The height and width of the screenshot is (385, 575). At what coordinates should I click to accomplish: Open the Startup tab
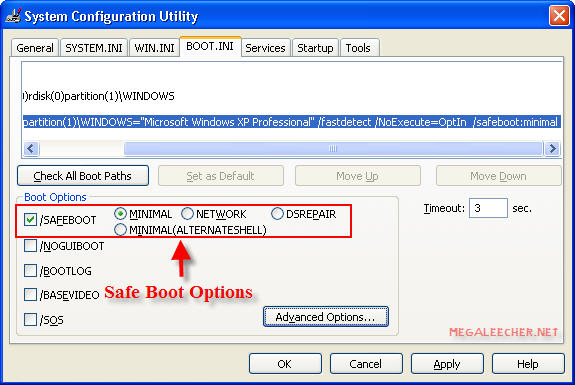315,48
